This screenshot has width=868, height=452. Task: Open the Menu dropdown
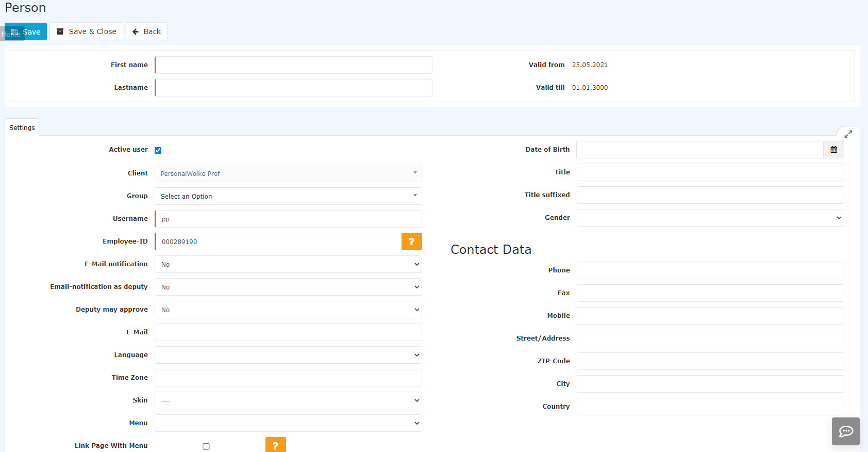[x=288, y=423]
